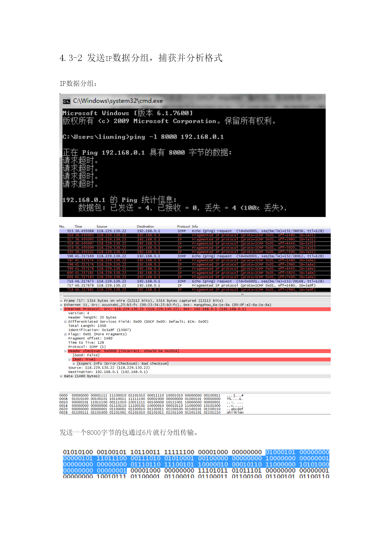Click the '[Good: False]' line
The width and height of the screenshot is (392, 554).
(86, 355)
